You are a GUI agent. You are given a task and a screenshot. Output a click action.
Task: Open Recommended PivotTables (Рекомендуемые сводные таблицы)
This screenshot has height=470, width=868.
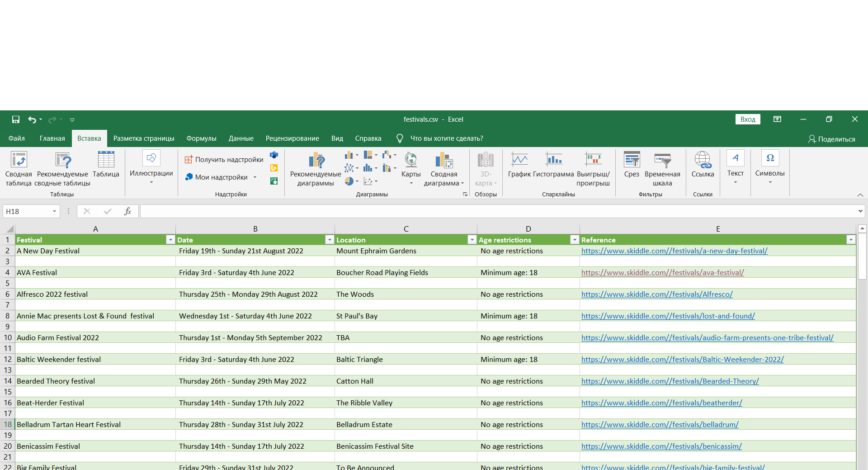[x=62, y=169]
